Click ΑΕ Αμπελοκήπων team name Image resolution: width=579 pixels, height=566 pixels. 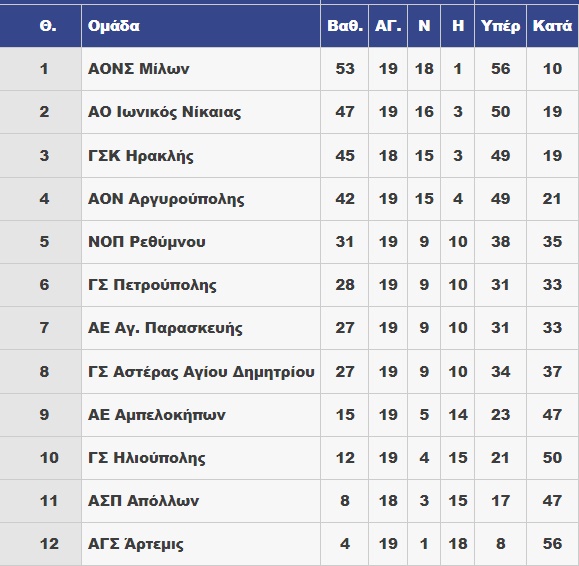(156, 415)
